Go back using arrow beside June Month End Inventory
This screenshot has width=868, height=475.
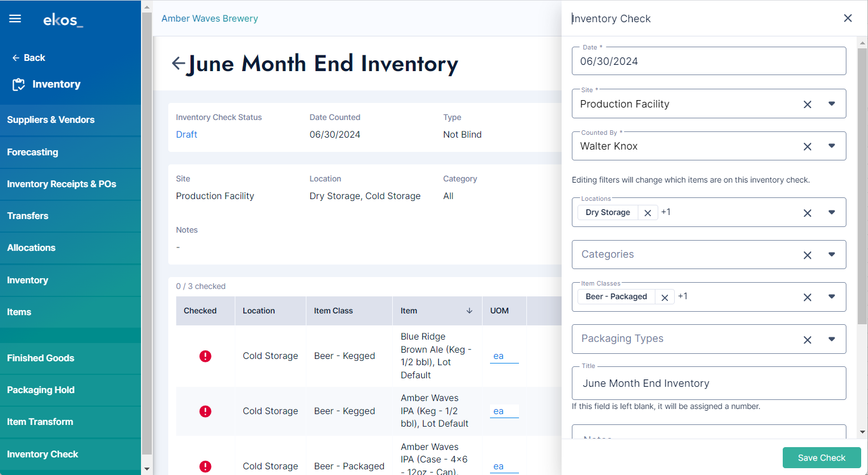(178, 63)
